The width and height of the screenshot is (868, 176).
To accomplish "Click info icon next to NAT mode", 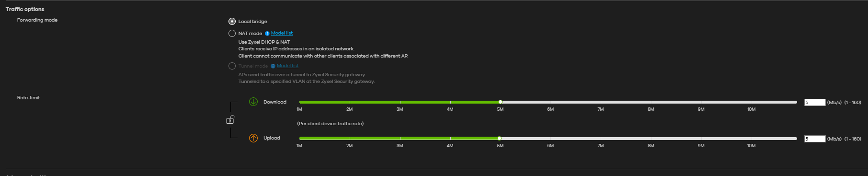I will (x=267, y=34).
